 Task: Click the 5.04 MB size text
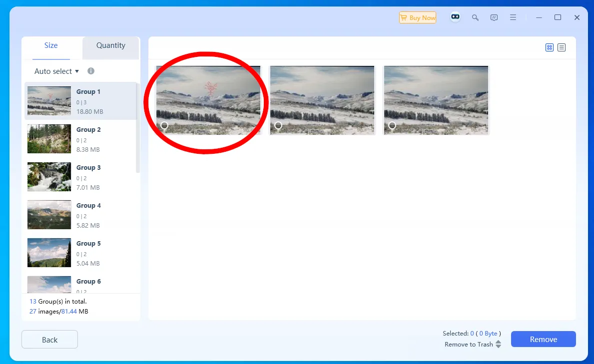point(88,263)
